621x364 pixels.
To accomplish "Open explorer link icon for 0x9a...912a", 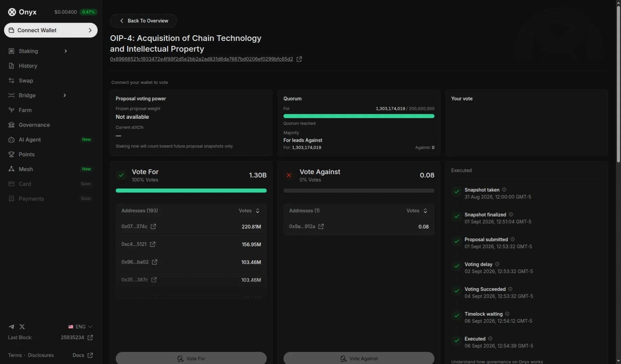I will tap(321, 226).
